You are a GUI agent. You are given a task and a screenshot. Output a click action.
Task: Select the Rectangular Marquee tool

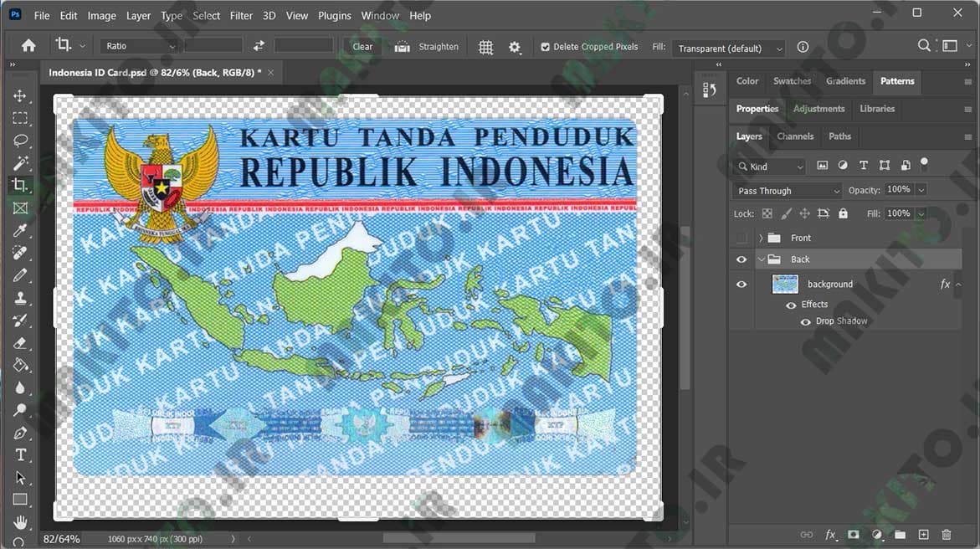(20, 118)
